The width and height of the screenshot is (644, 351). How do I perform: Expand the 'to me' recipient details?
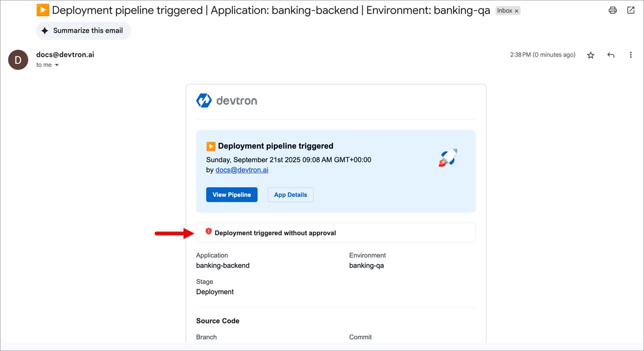(x=43, y=65)
